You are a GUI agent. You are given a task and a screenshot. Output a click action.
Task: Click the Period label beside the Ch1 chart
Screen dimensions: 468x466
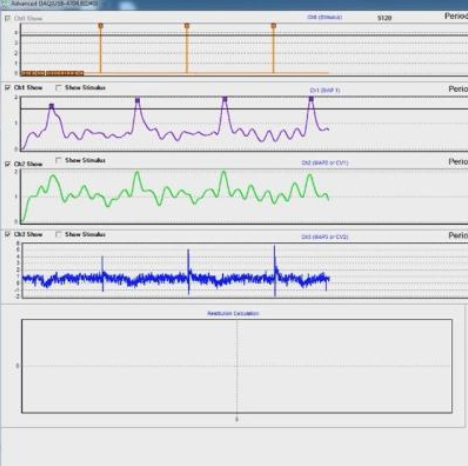pyautogui.click(x=458, y=89)
